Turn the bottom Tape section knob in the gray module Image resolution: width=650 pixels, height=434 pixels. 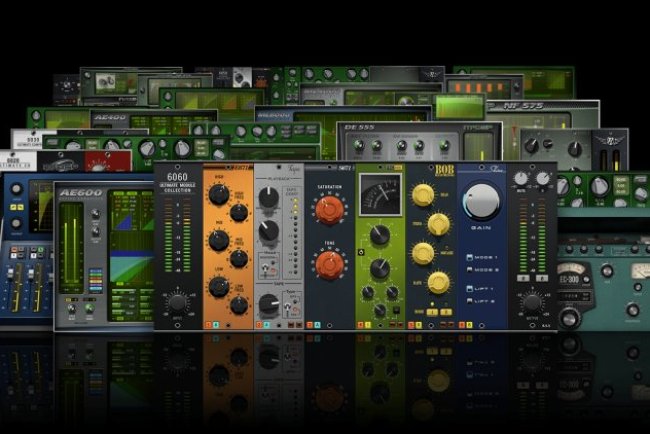(x=269, y=304)
